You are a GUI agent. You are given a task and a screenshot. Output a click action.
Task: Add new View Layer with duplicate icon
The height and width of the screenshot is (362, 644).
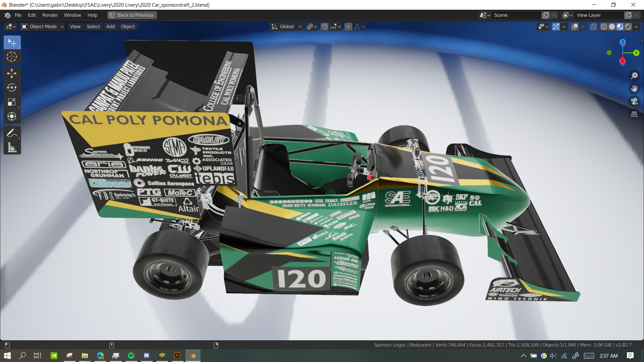pyautogui.click(x=628, y=15)
